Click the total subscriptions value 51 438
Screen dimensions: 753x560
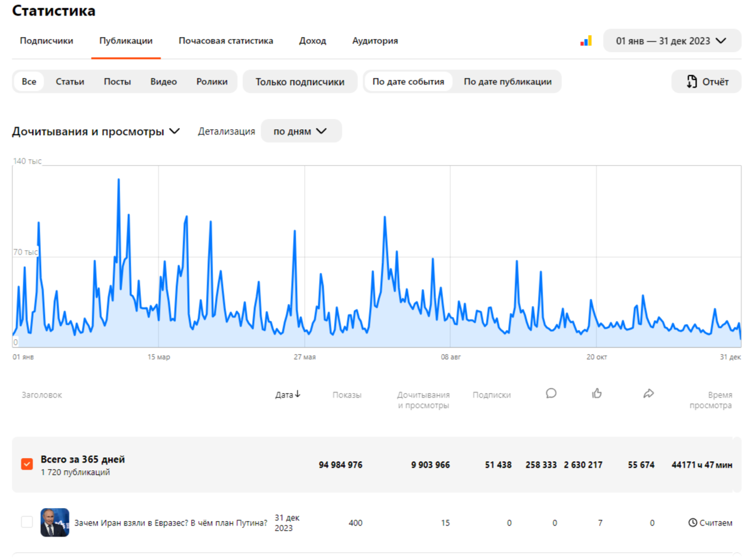coord(498,465)
